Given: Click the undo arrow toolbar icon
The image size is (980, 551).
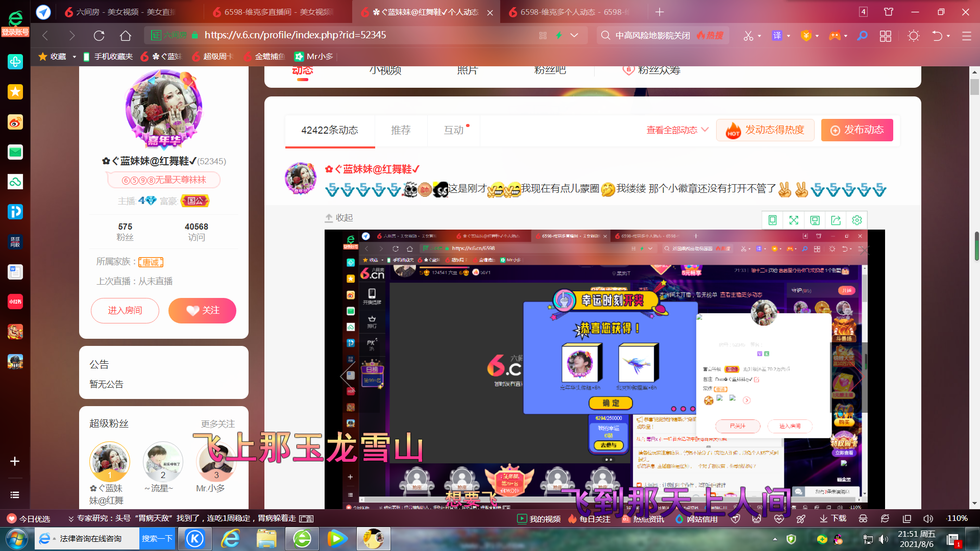Looking at the screenshot, I should click(937, 36).
